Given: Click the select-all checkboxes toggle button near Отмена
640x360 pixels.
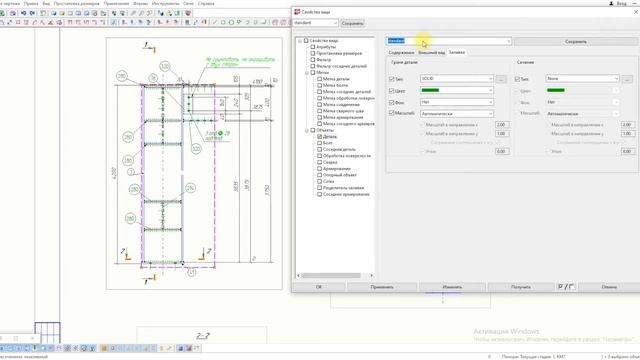Looking at the screenshot, I should 566,287.
